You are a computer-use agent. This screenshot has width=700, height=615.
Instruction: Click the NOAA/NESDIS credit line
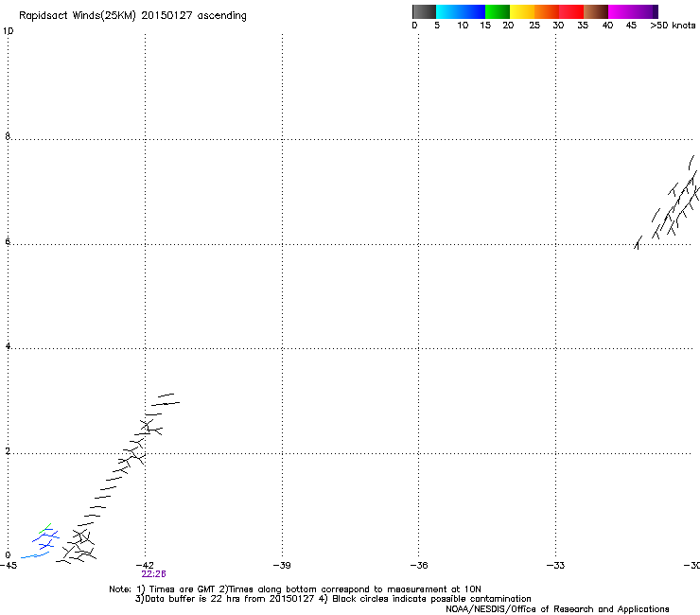point(557,609)
